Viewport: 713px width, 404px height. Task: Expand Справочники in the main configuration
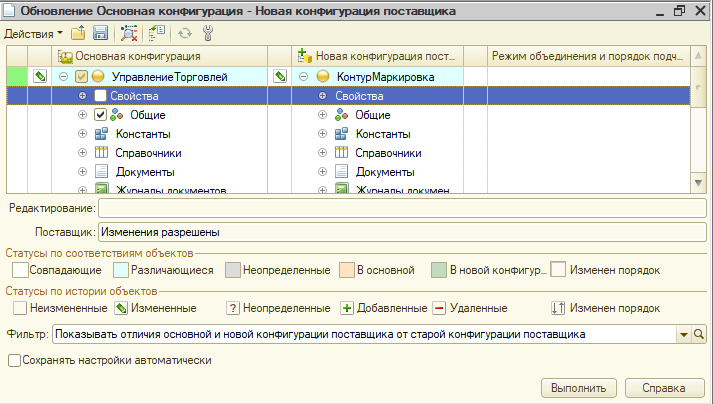(x=82, y=152)
